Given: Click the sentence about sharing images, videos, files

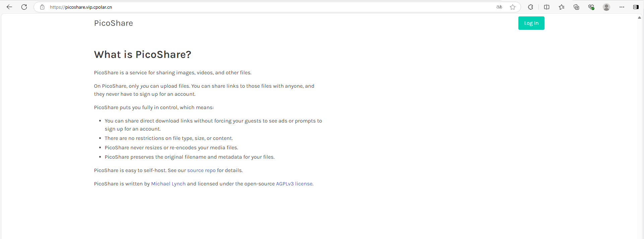Looking at the screenshot, I should (173, 73).
